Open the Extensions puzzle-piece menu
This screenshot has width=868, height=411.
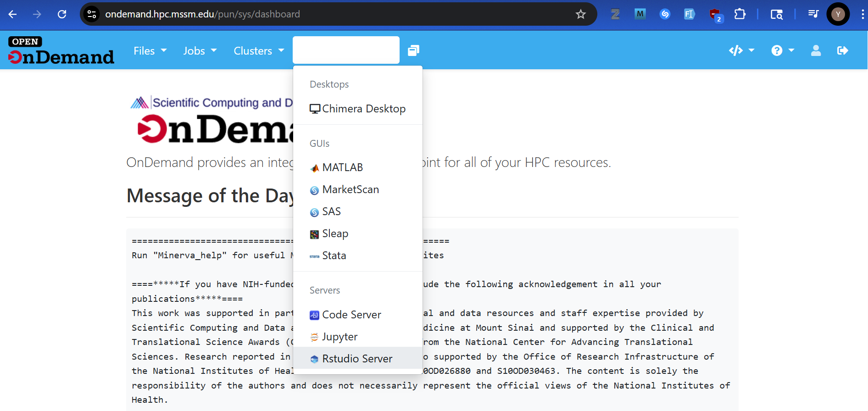coord(740,14)
